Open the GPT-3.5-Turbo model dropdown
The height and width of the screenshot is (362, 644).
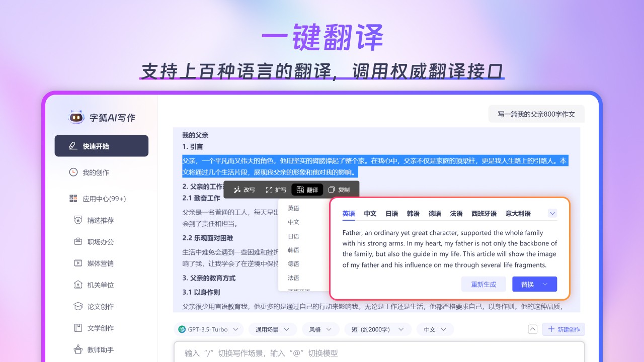[x=208, y=329]
